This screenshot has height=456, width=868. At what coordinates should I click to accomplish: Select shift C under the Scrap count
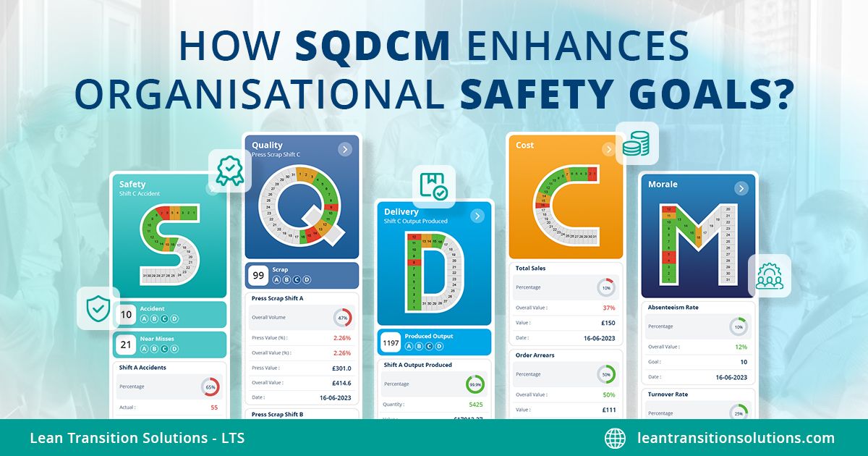point(297,279)
